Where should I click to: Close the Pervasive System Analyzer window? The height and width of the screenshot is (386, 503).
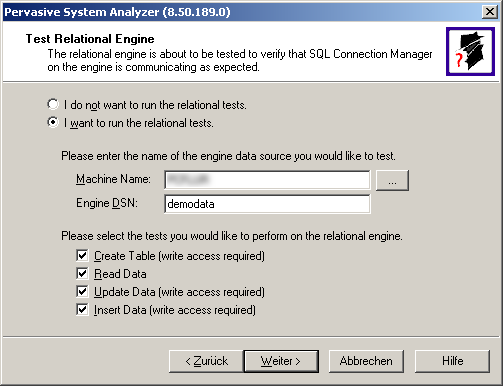[490, 12]
